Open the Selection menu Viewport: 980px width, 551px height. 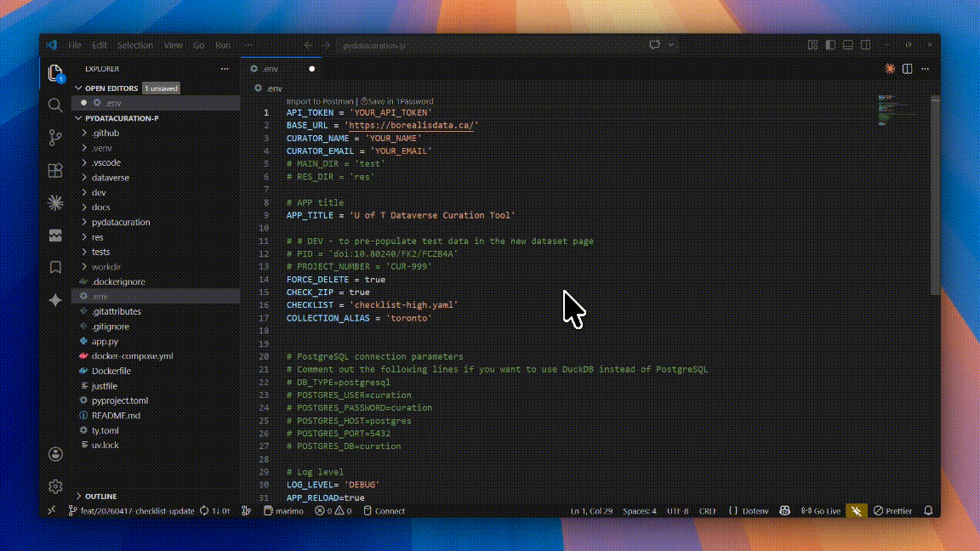tap(134, 45)
